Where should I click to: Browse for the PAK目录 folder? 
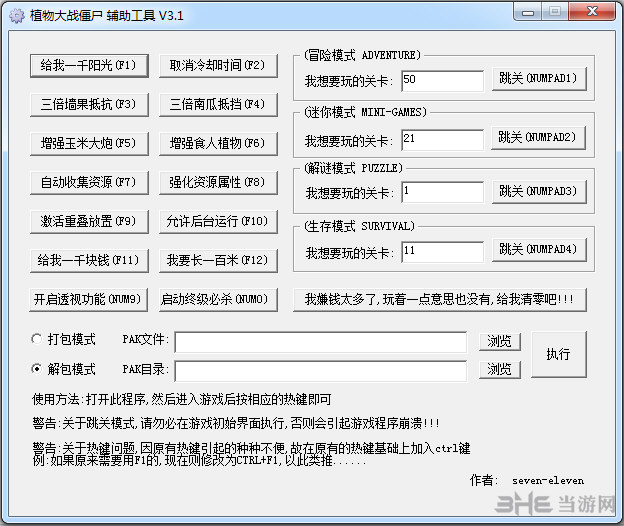coord(500,370)
